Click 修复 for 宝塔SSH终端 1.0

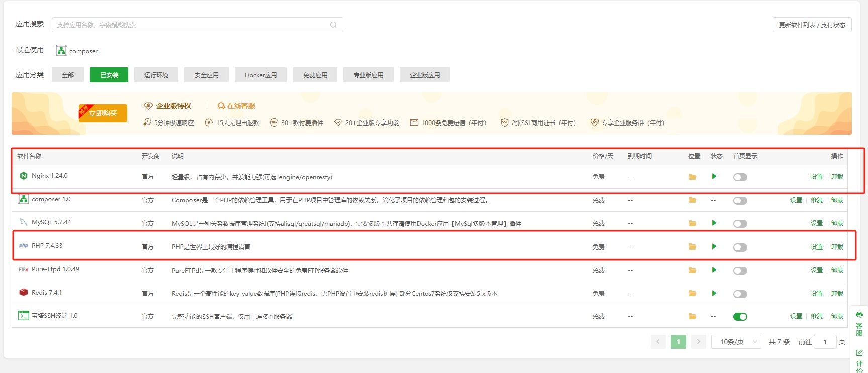(x=817, y=316)
